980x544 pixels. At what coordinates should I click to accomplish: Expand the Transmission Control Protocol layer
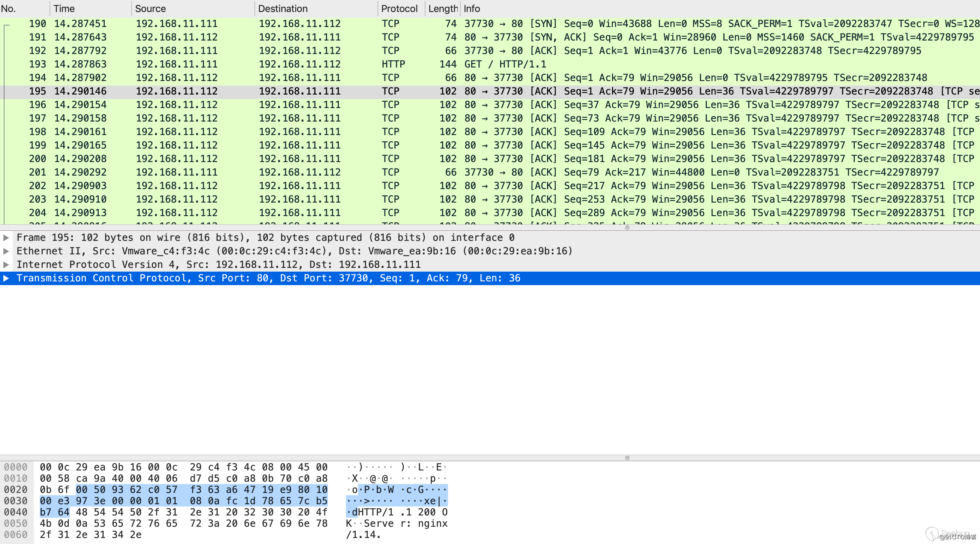point(6,278)
